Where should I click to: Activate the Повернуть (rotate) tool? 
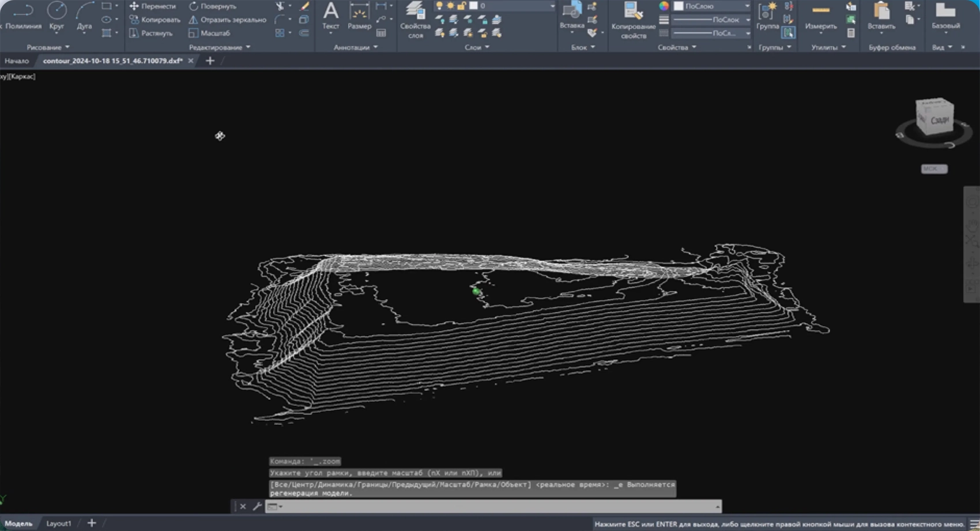(x=213, y=6)
